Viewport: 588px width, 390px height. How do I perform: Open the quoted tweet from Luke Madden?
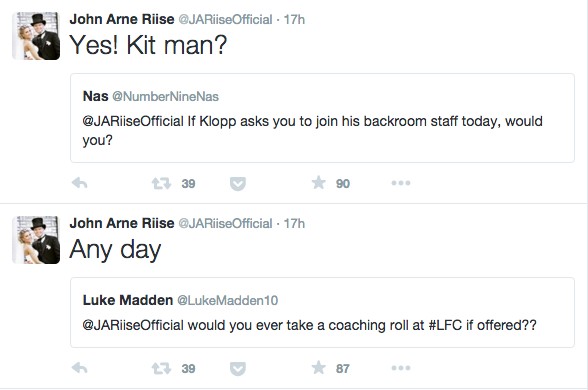coord(322,312)
